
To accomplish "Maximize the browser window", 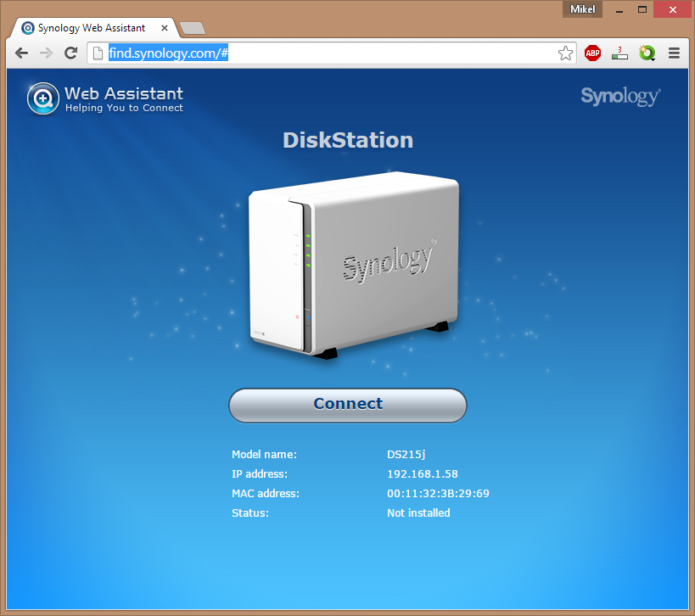I will point(642,9).
